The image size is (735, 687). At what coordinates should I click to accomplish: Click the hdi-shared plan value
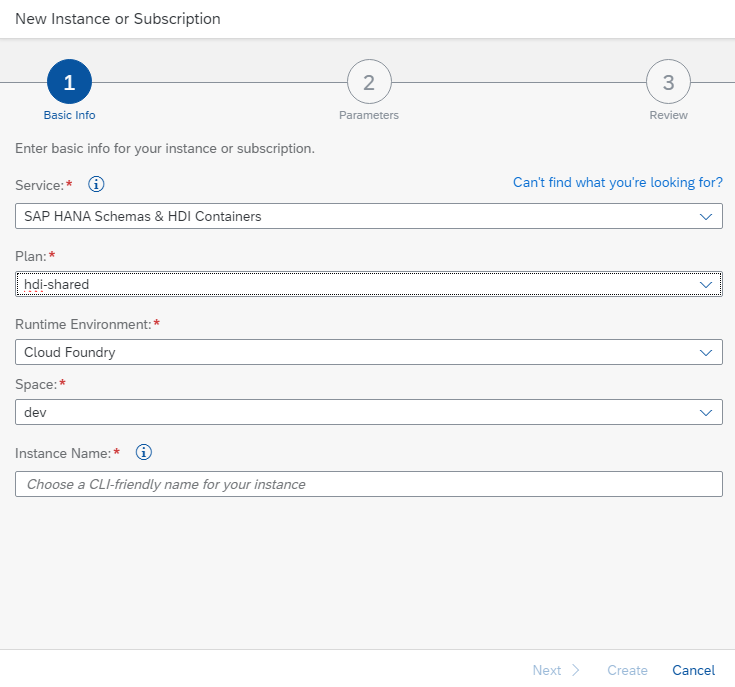57,285
